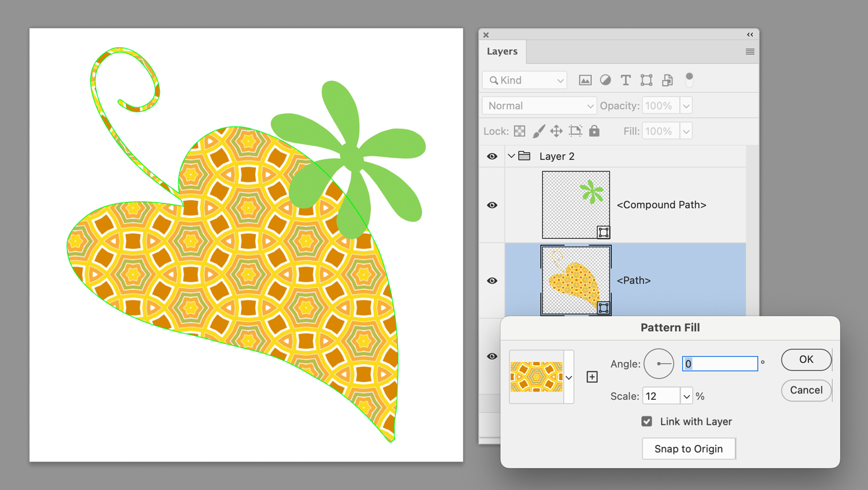The width and height of the screenshot is (868, 490).
Task: Switch to the Layers tab
Action: tap(502, 51)
